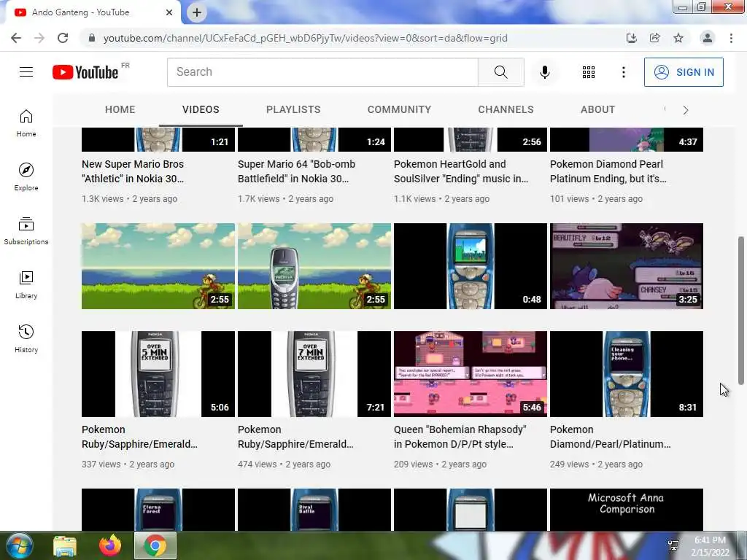Go to YouTube home via logo
This screenshot has height=560, width=747.
[x=85, y=72]
